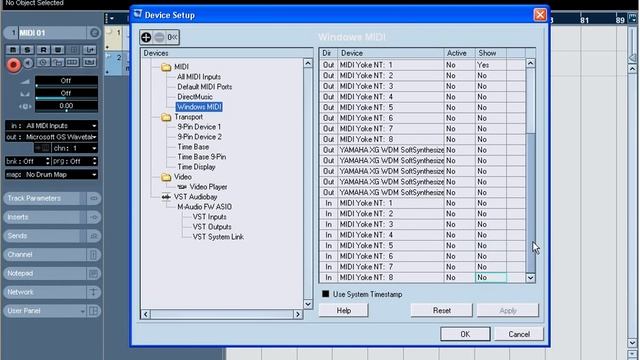Click the Sends section state icon
640x360 pixels.
93,236
